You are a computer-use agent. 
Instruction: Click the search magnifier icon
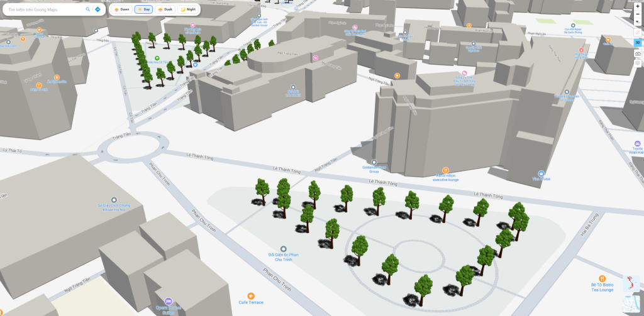point(87,9)
